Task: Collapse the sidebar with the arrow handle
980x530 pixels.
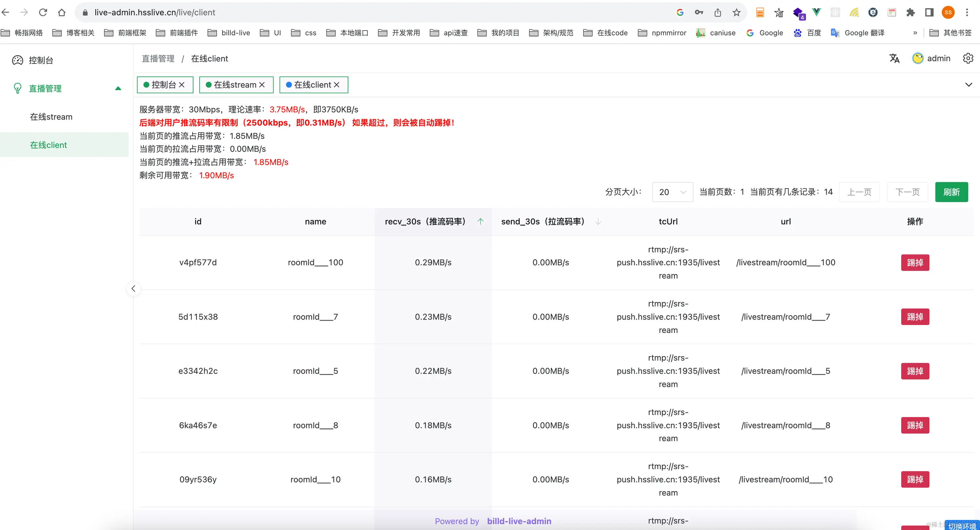Action: (133, 289)
